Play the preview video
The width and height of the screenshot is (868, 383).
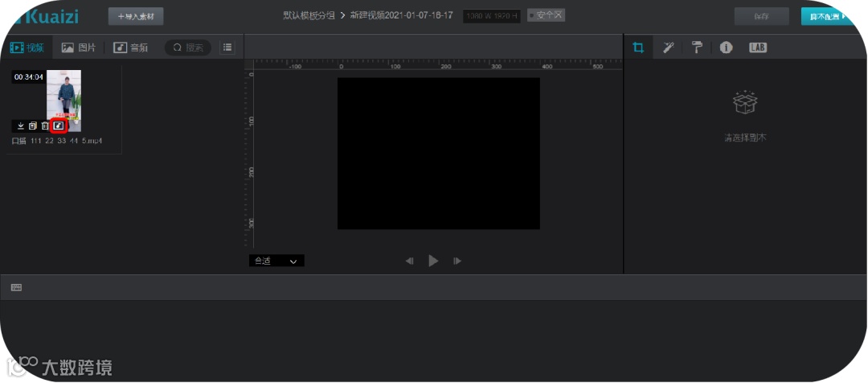(433, 261)
